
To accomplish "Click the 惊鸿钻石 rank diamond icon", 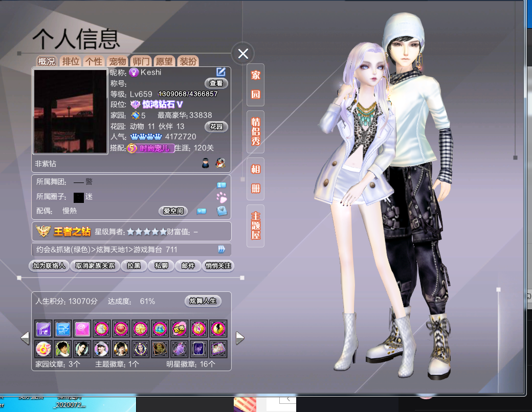I will (x=136, y=104).
